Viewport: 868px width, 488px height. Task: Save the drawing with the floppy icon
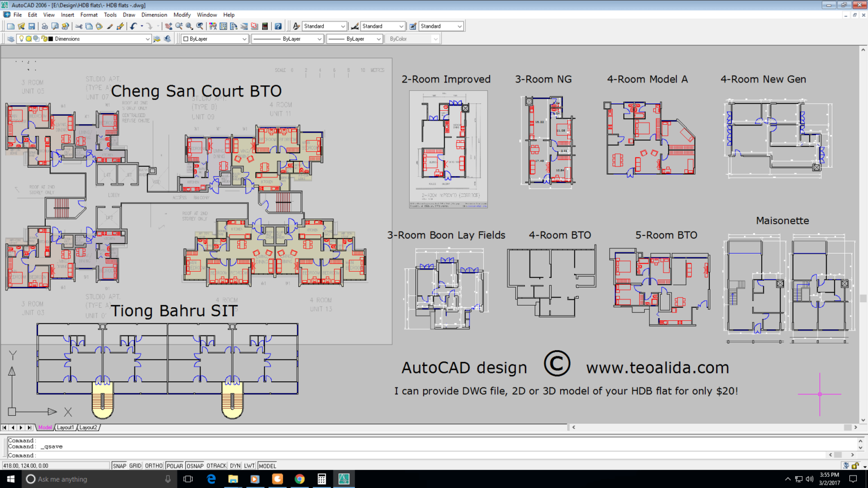32,26
